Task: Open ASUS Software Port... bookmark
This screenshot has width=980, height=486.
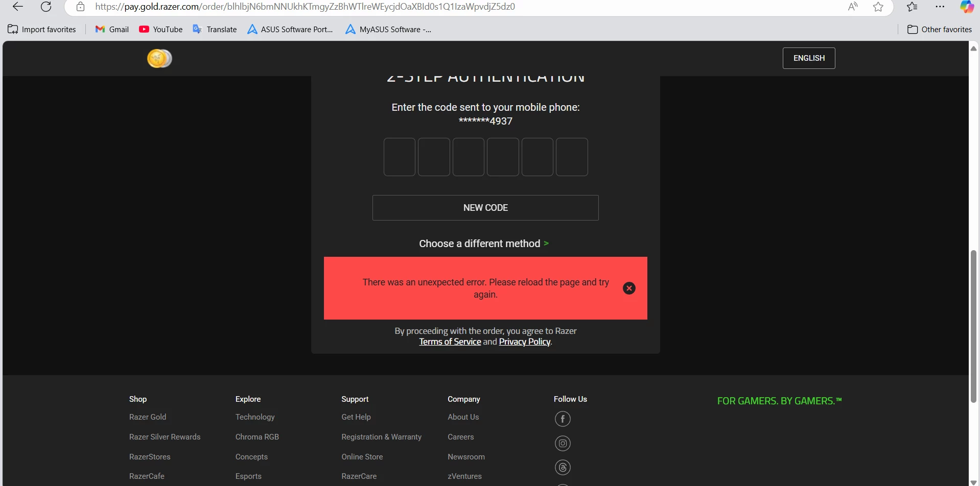Action: point(290,30)
